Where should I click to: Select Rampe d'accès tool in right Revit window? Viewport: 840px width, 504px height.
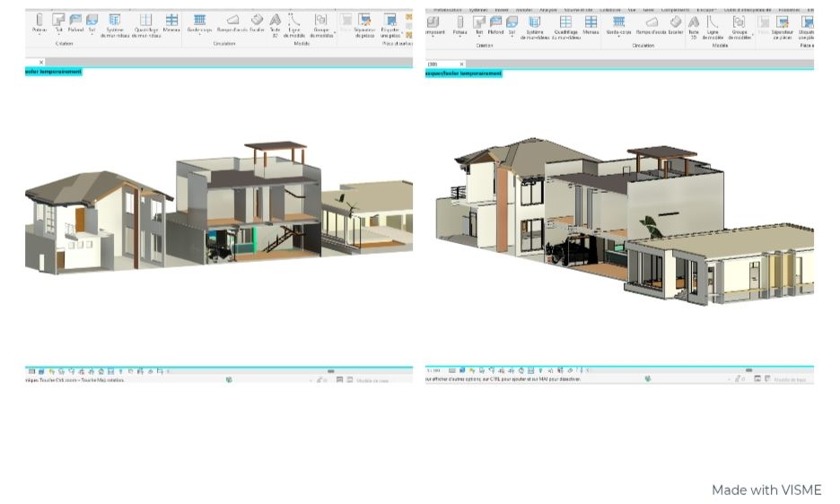point(652,24)
